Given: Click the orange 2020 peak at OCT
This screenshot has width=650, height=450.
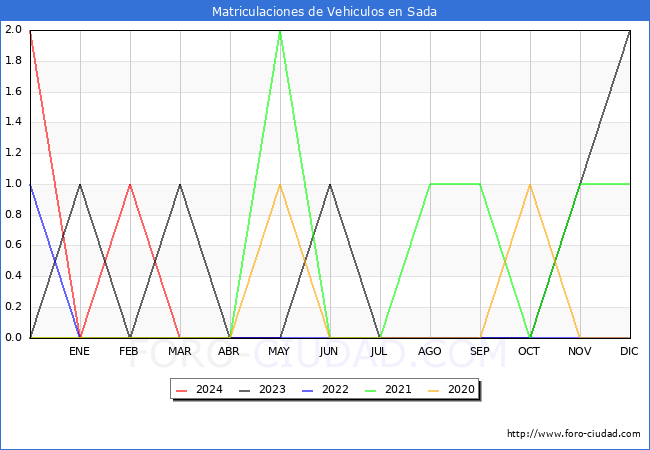Looking at the screenshot, I should 530,184.
